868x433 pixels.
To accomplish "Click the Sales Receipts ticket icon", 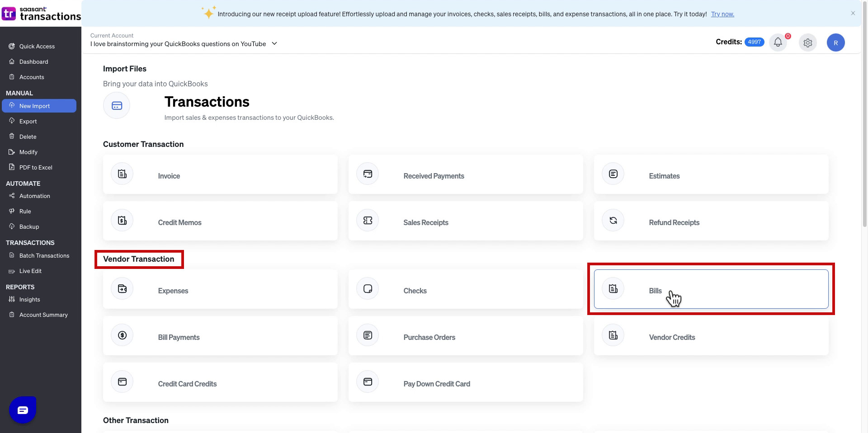I will pos(368,221).
